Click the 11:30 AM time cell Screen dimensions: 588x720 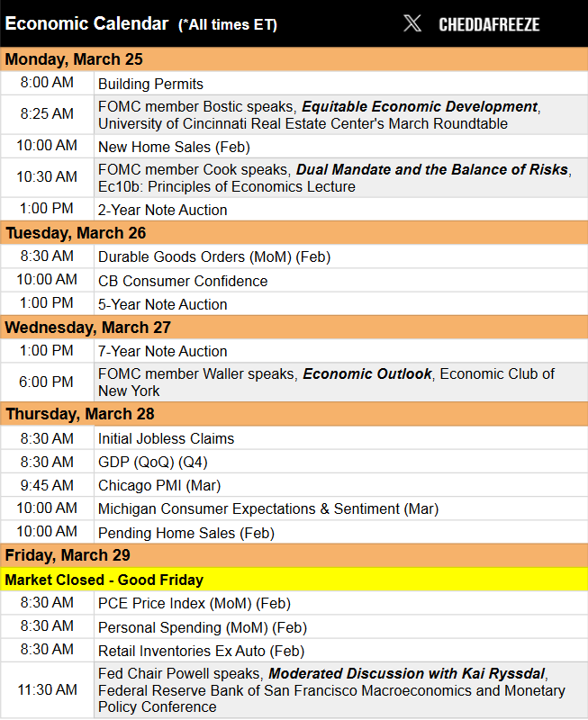(x=47, y=689)
